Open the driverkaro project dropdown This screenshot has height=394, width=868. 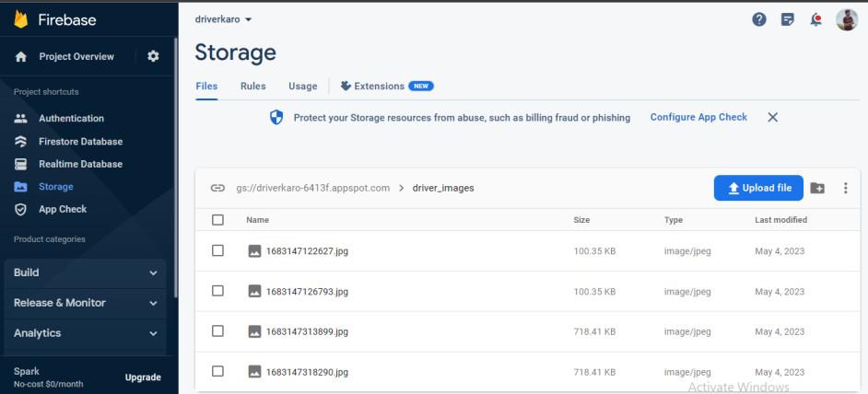click(x=224, y=19)
